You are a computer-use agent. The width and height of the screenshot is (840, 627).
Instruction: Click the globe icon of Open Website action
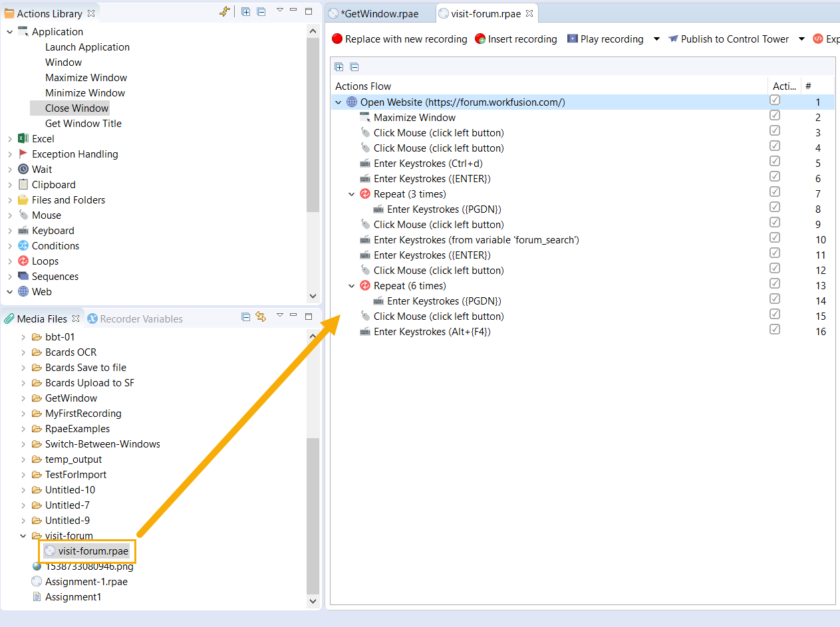click(352, 102)
